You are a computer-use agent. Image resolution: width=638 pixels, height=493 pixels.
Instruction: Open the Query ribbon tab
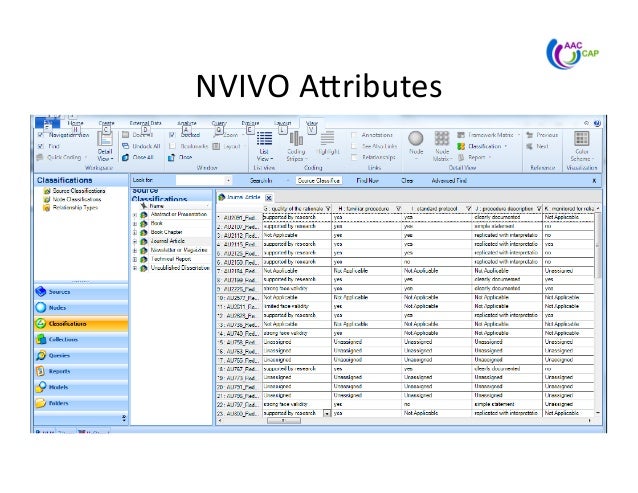click(219, 123)
